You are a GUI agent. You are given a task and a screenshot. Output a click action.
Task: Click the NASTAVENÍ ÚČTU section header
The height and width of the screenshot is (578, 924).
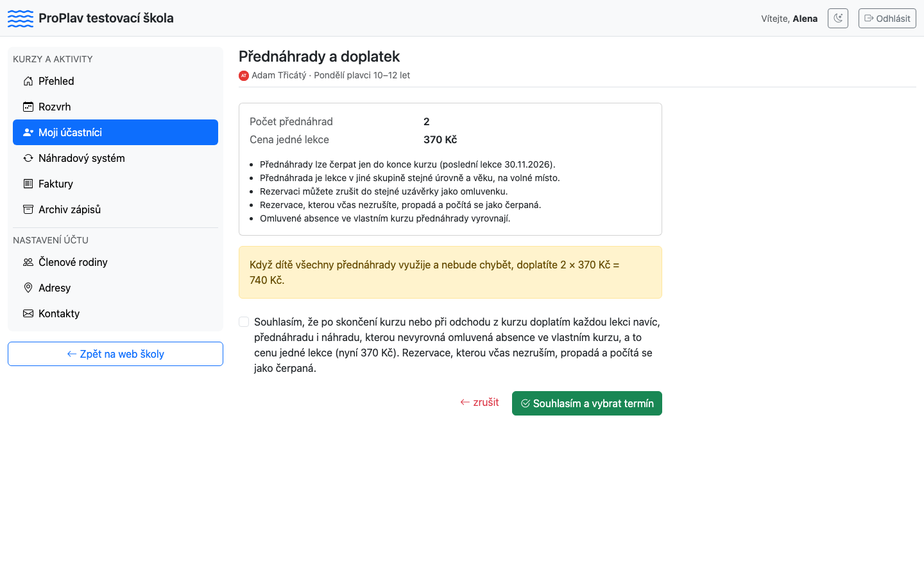(51, 240)
